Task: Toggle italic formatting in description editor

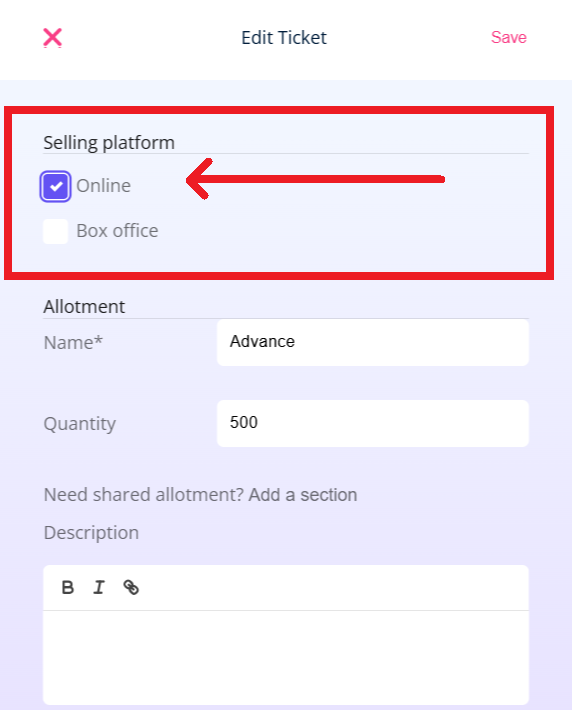Action: point(99,587)
